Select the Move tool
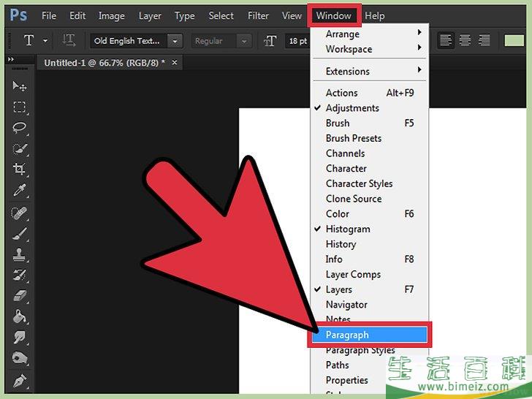This screenshot has width=532, height=399. pyautogui.click(x=19, y=86)
